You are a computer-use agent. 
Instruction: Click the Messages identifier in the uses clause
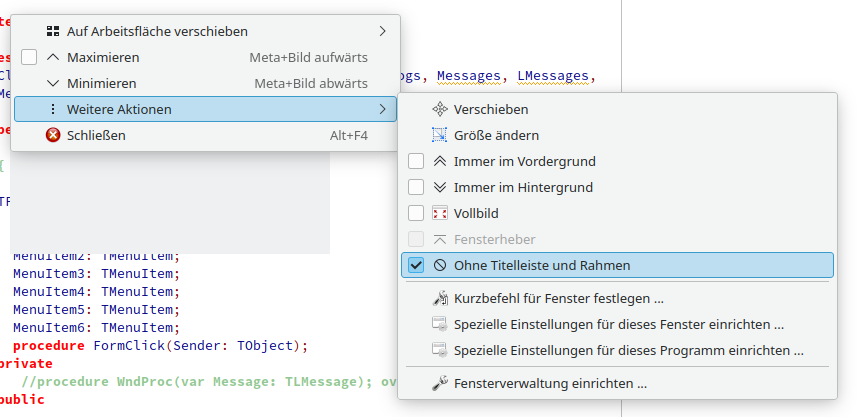(468, 76)
